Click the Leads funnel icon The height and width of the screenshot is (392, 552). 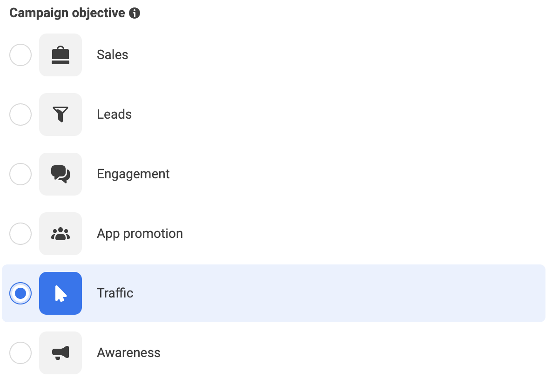coord(61,115)
